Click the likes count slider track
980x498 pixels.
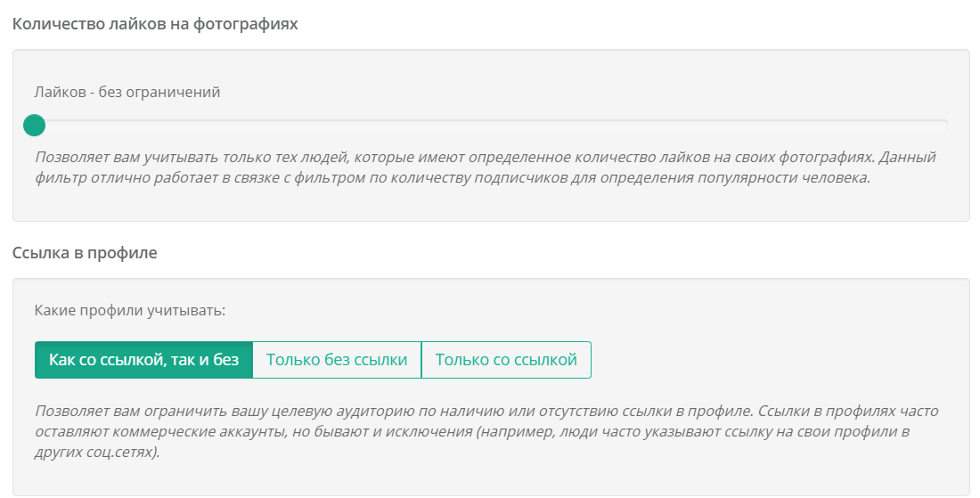click(x=490, y=126)
